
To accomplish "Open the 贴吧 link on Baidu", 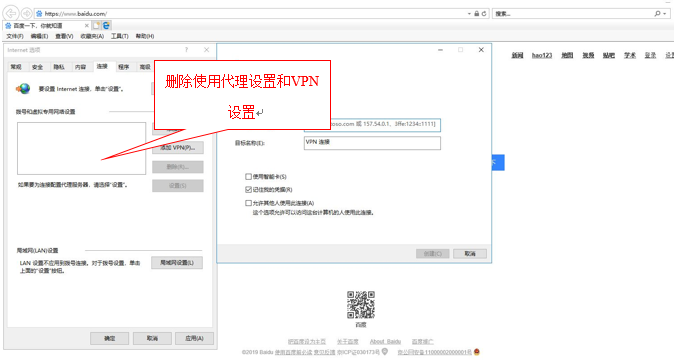I will point(609,55).
